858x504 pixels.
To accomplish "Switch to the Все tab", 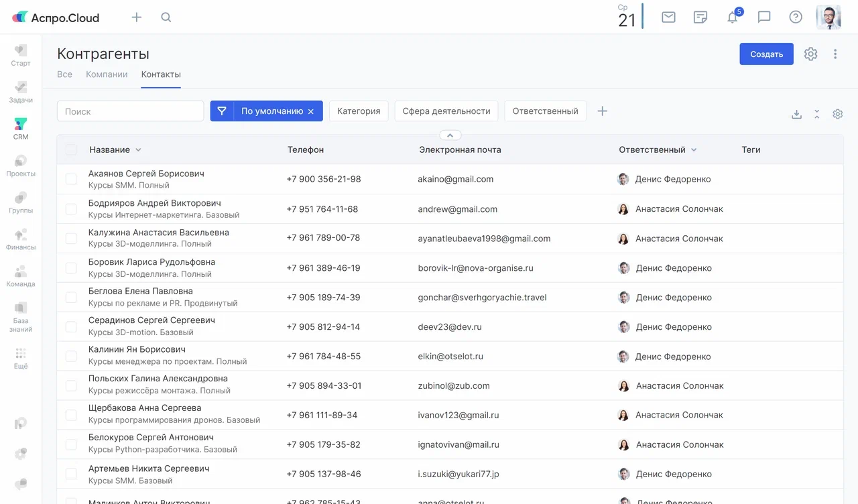I will [x=64, y=74].
